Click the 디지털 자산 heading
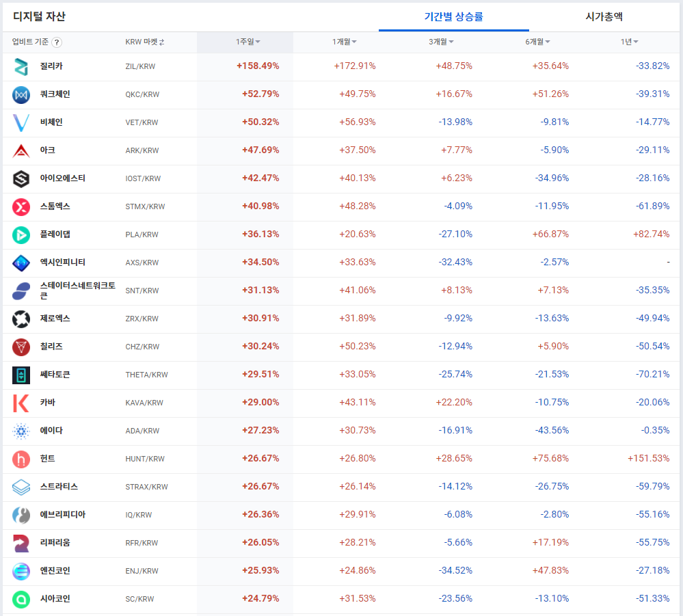 pyautogui.click(x=39, y=16)
